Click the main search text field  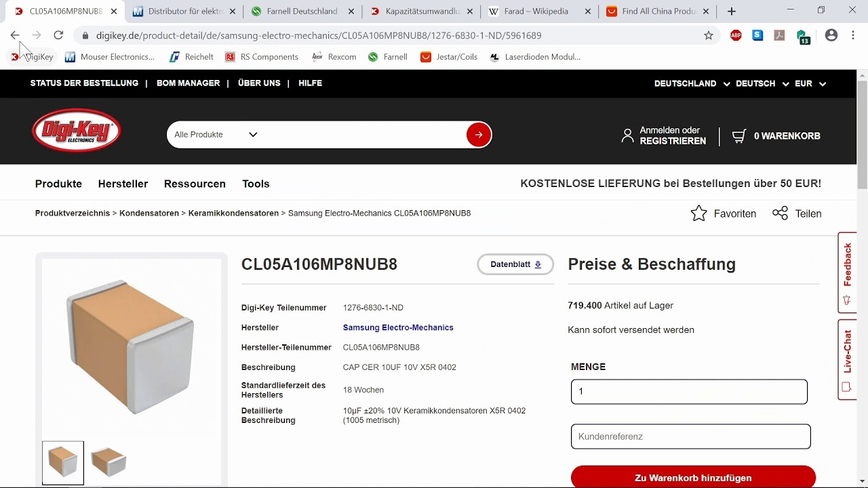(x=363, y=135)
